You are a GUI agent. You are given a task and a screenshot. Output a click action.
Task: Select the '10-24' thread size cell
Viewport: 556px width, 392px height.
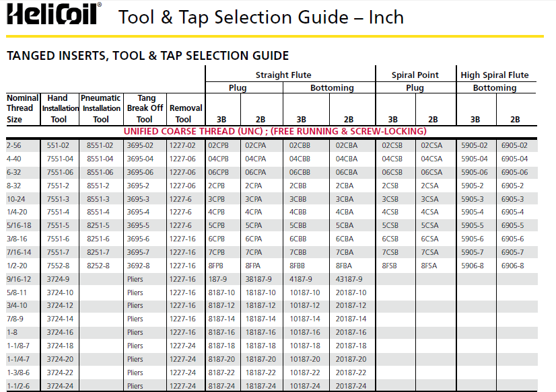[x=16, y=199]
